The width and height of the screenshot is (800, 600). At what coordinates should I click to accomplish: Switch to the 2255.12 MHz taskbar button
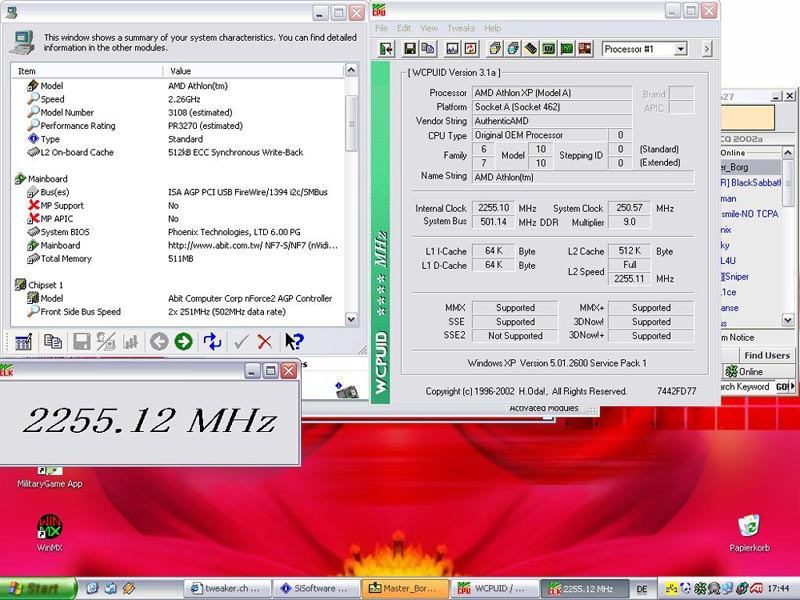tap(585, 588)
